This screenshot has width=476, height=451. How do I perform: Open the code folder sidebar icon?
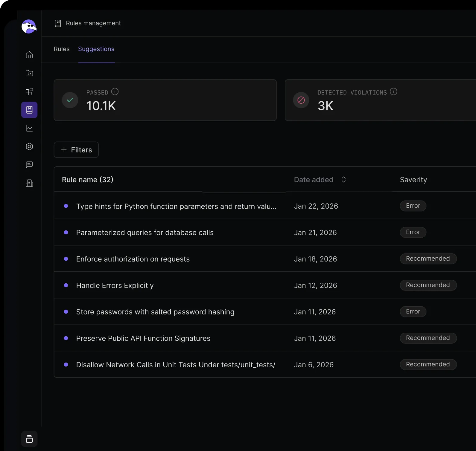tap(29, 73)
